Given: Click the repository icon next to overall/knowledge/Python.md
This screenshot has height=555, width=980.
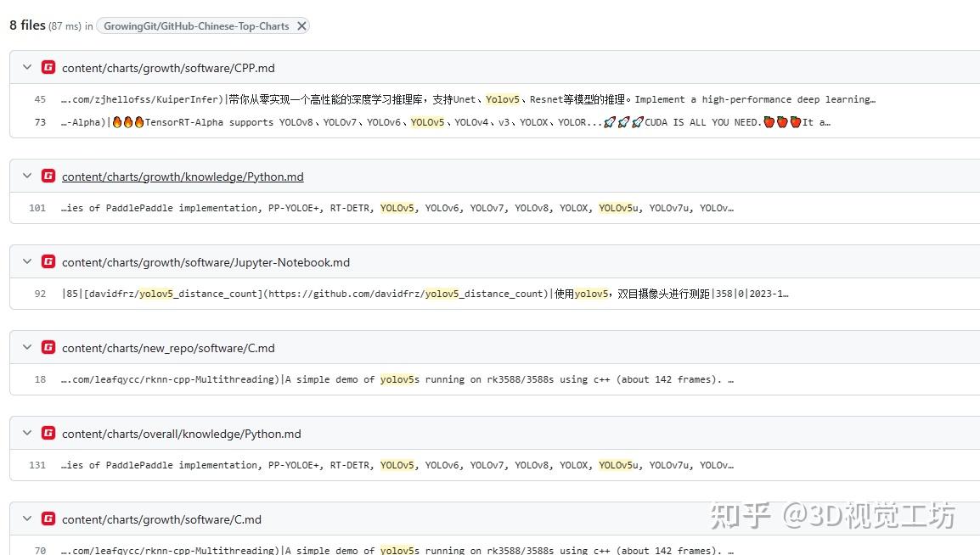Looking at the screenshot, I should coord(48,433).
